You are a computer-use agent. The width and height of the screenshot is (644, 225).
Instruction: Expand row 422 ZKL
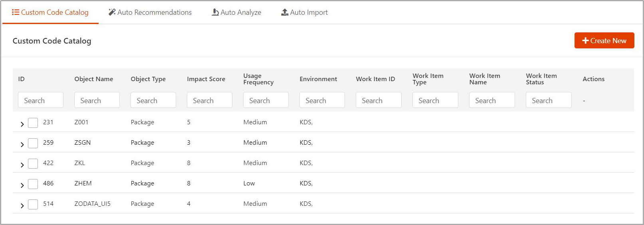(x=22, y=165)
